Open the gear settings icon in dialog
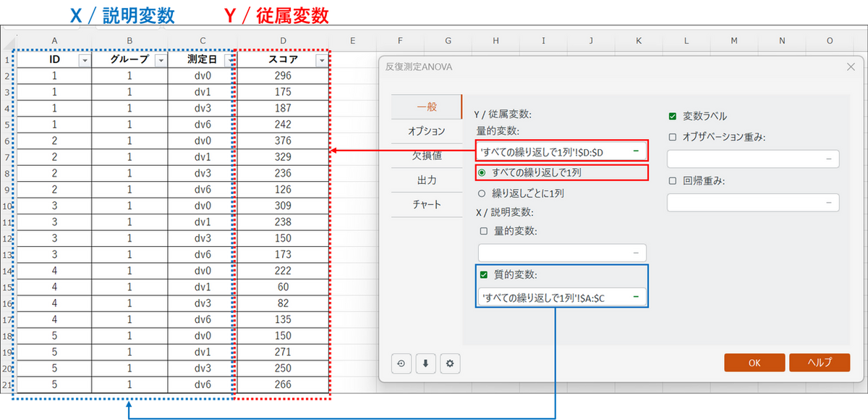 tap(449, 364)
